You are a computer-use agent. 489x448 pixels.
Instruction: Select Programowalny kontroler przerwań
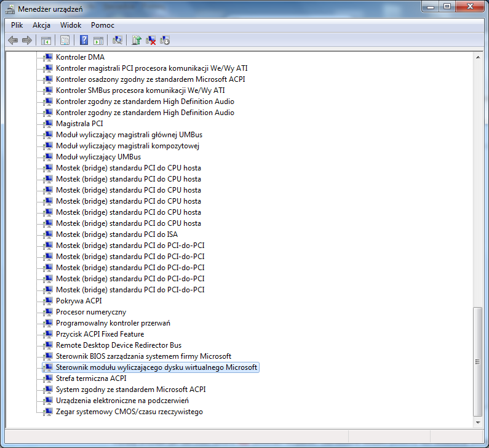(113, 323)
